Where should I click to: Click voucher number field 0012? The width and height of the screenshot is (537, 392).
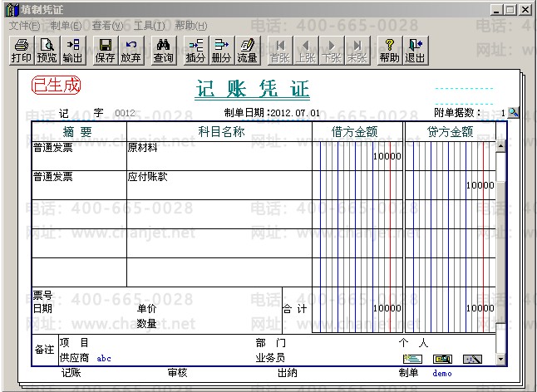pyautogui.click(x=125, y=113)
